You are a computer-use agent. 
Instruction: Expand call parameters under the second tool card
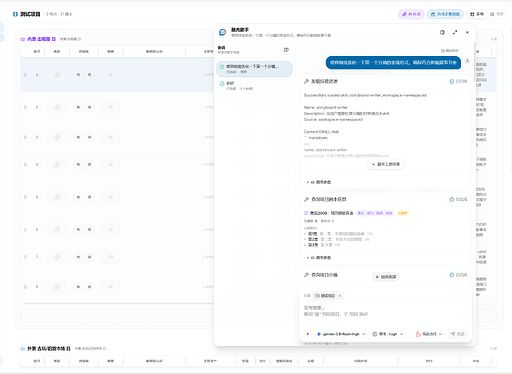coord(319,258)
